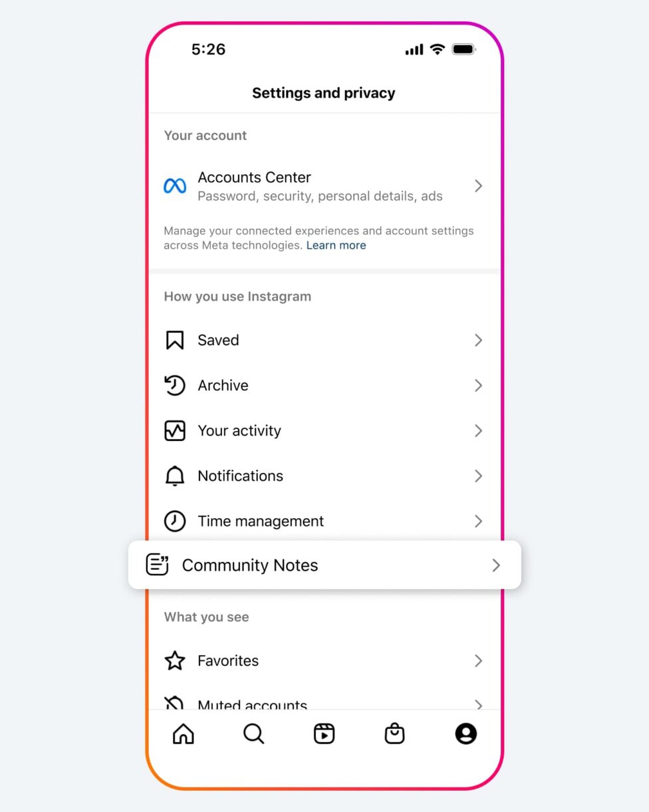This screenshot has height=812, width=649.
Task: Open the Your activity row label
Action: click(x=239, y=431)
